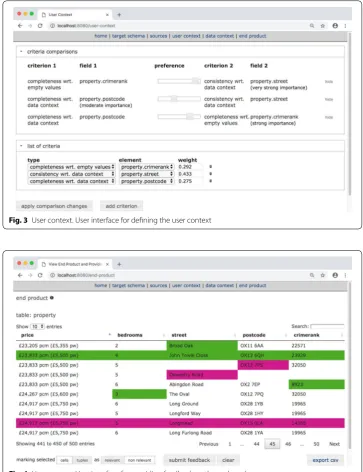Click weight field showing 0.433

coord(189,174)
